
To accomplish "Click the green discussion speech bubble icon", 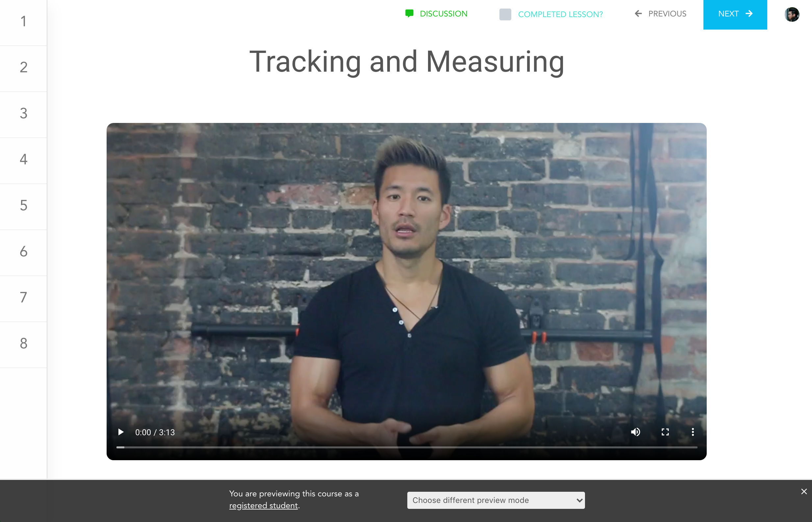I will click(409, 13).
